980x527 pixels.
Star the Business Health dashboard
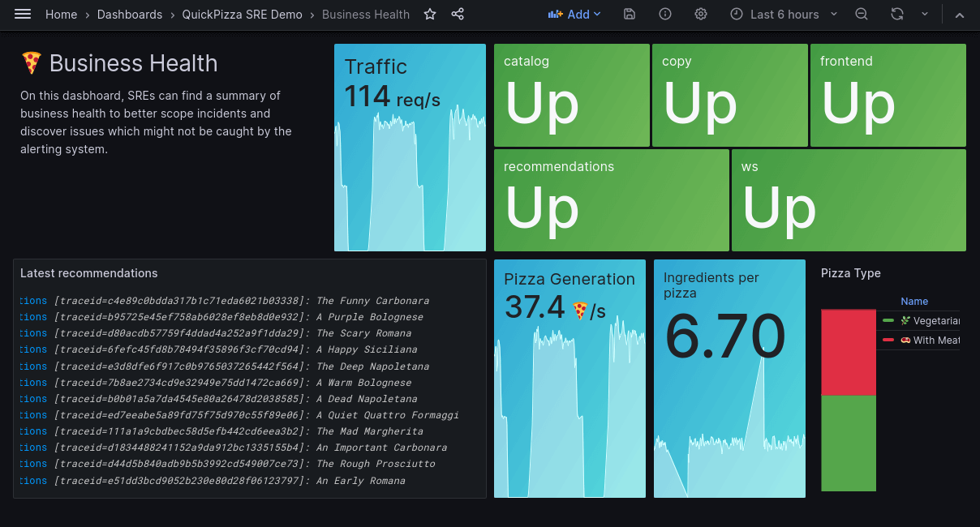(429, 14)
